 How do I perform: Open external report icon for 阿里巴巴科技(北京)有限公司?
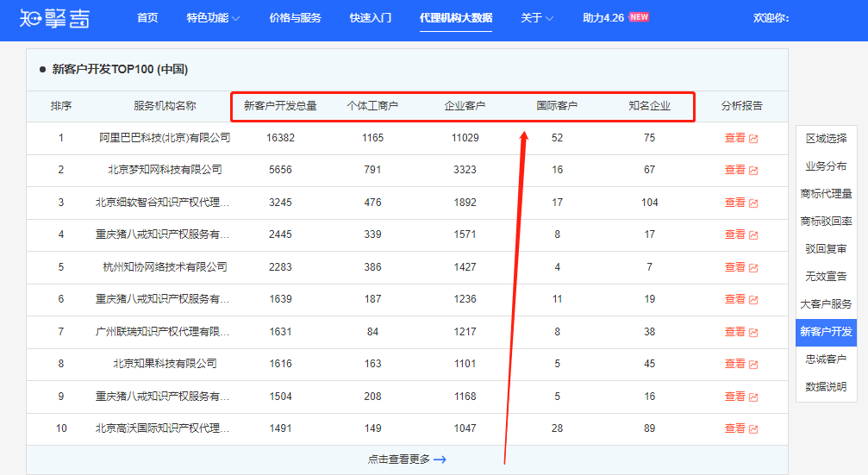753,139
